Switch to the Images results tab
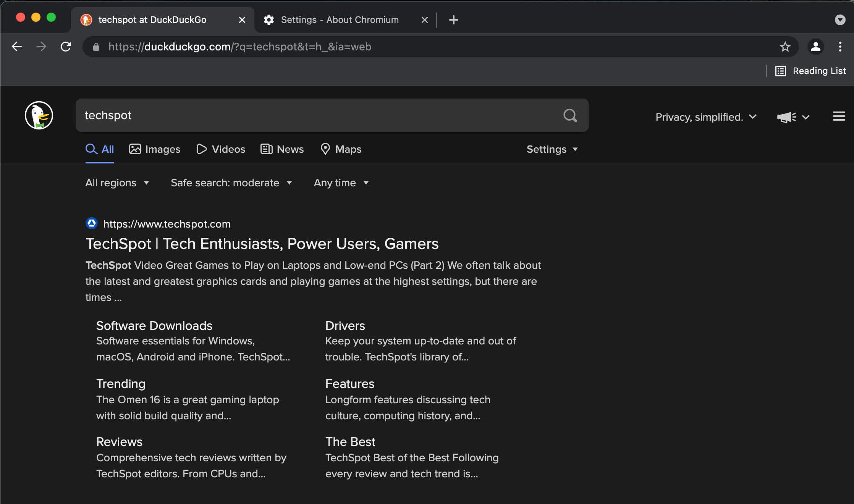 (155, 149)
